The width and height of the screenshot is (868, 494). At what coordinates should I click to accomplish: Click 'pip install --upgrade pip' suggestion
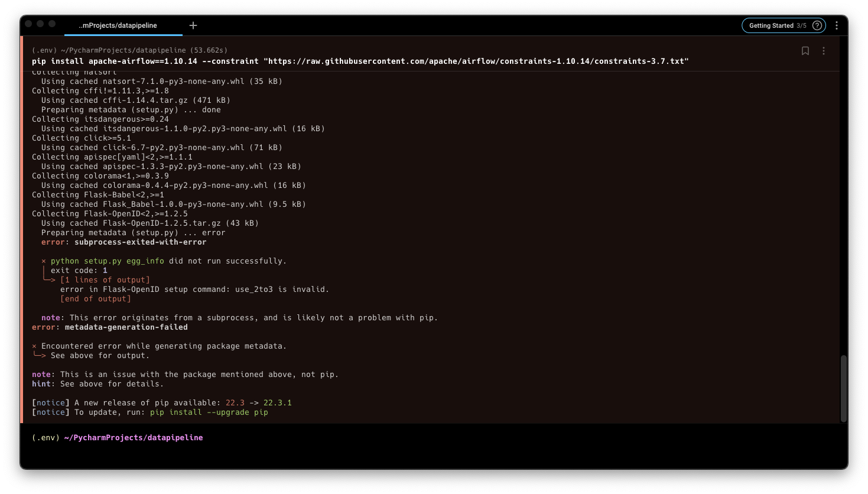209,412
